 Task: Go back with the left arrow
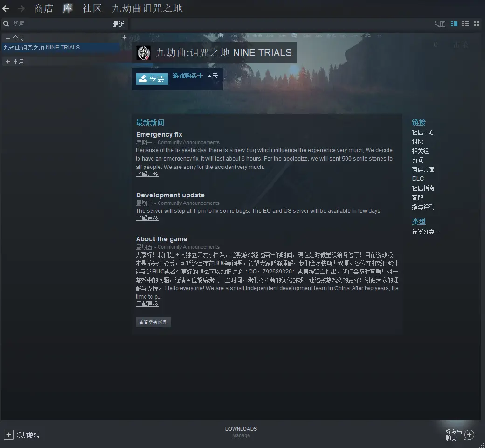pos(6,9)
